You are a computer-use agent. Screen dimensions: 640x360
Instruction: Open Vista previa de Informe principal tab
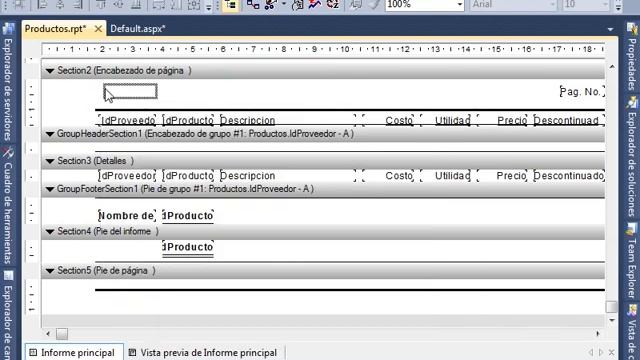203,353
